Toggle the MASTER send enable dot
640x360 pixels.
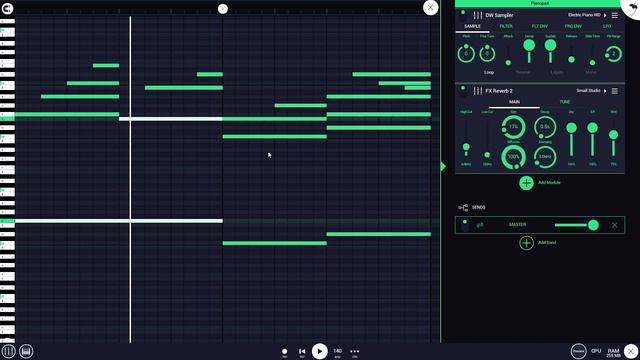click(464, 222)
